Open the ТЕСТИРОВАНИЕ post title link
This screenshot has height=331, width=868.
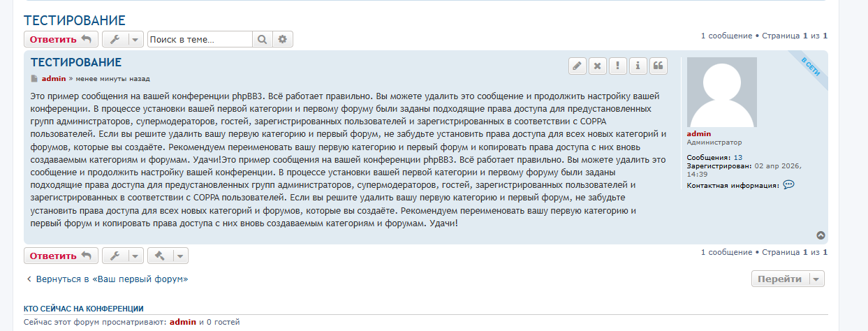pyautogui.click(x=76, y=62)
